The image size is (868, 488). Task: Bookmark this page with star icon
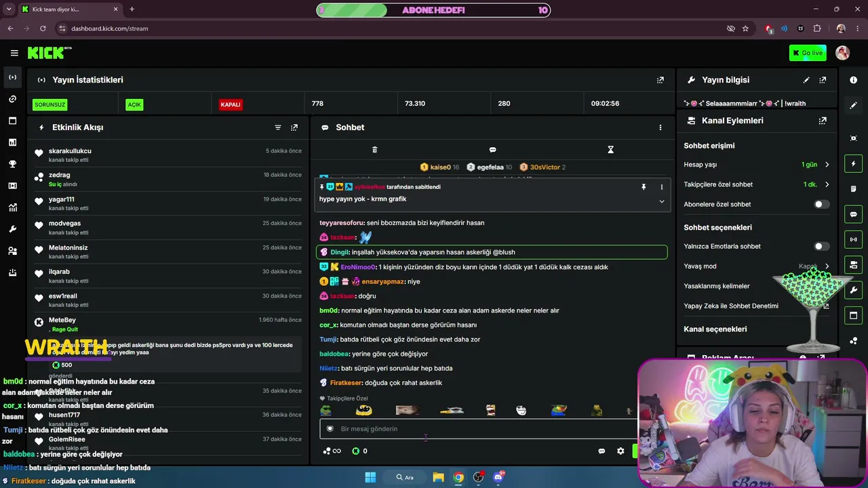pyautogui.click(x=745, y=28)
